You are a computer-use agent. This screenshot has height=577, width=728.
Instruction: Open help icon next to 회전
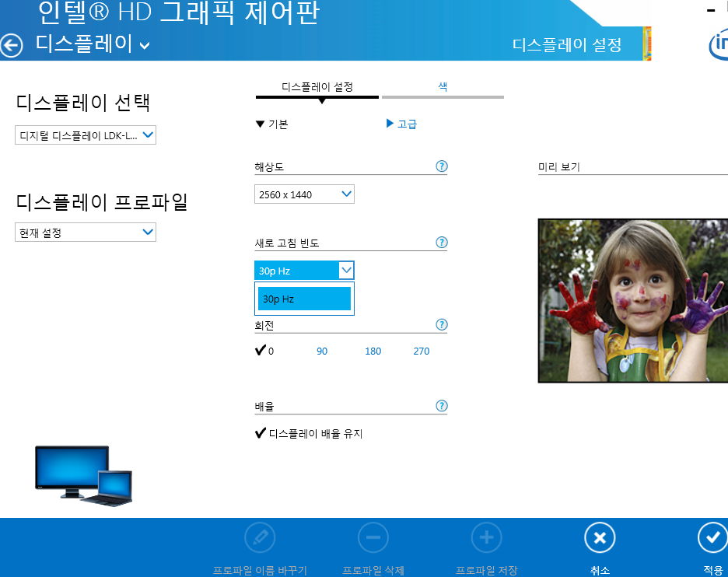(x=442, y=324)
